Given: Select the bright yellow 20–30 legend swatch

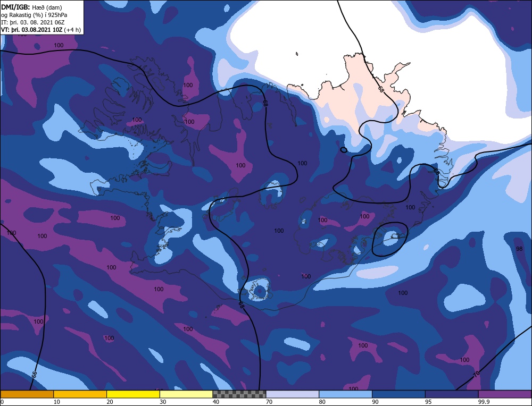Looking at the screenshot, I should (133, 394).
